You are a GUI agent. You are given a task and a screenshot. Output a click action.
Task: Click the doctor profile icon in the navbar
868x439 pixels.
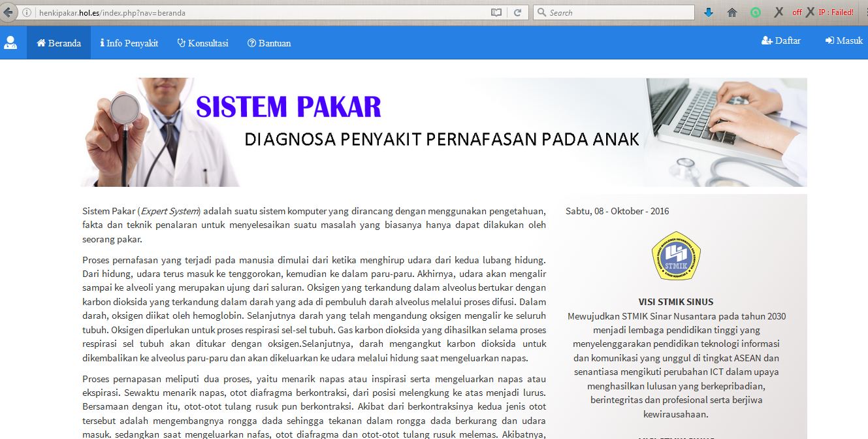[11, 42]
